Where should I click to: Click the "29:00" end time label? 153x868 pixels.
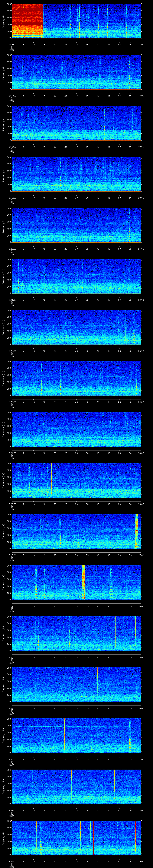(141, 657)
